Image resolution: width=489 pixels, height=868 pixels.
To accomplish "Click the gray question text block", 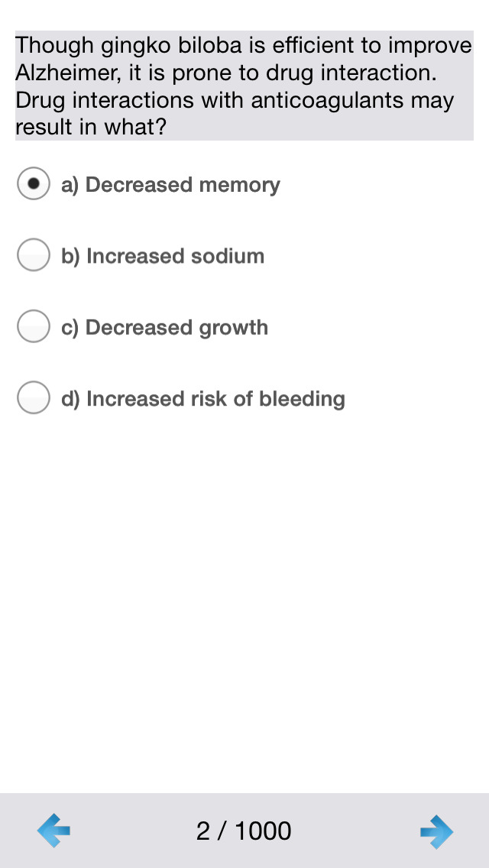I will click(x=244, y=86).
